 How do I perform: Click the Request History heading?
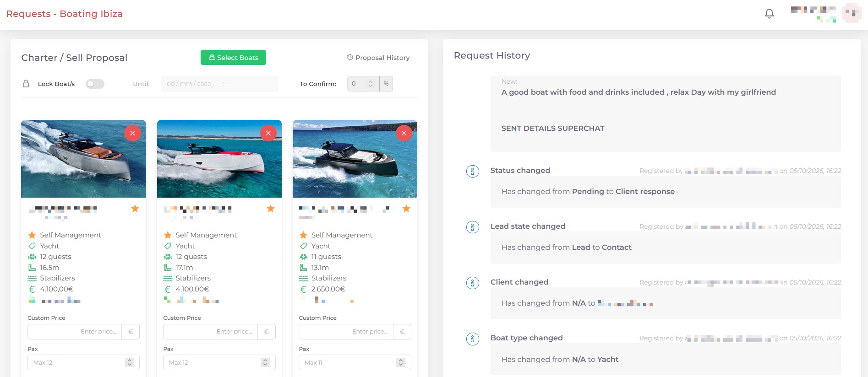(492, 55)
